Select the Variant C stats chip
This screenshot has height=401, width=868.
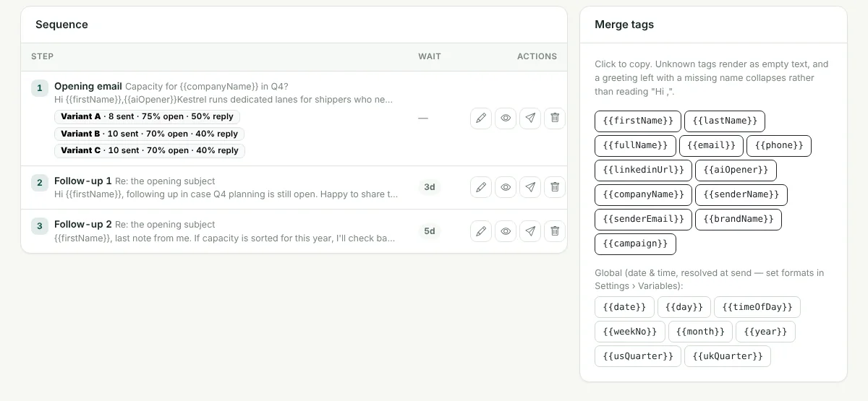click(150, 150)
